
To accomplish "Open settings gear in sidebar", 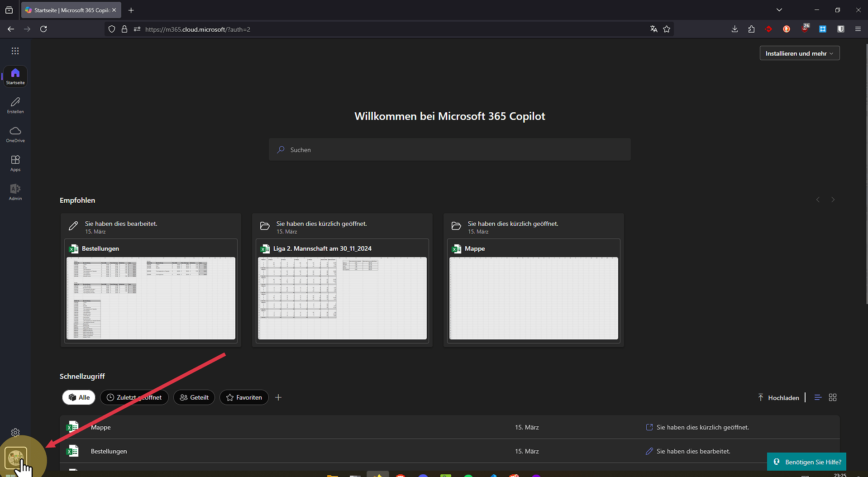I will coord(15,432).
